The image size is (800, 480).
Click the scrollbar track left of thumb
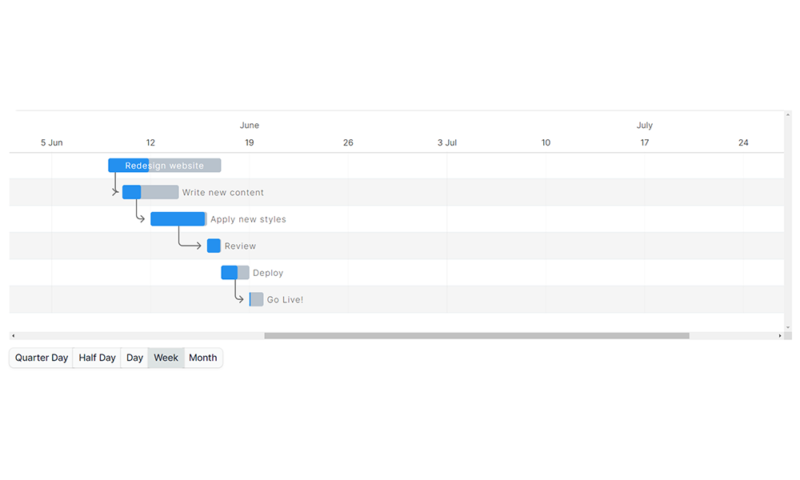[140, 336]
